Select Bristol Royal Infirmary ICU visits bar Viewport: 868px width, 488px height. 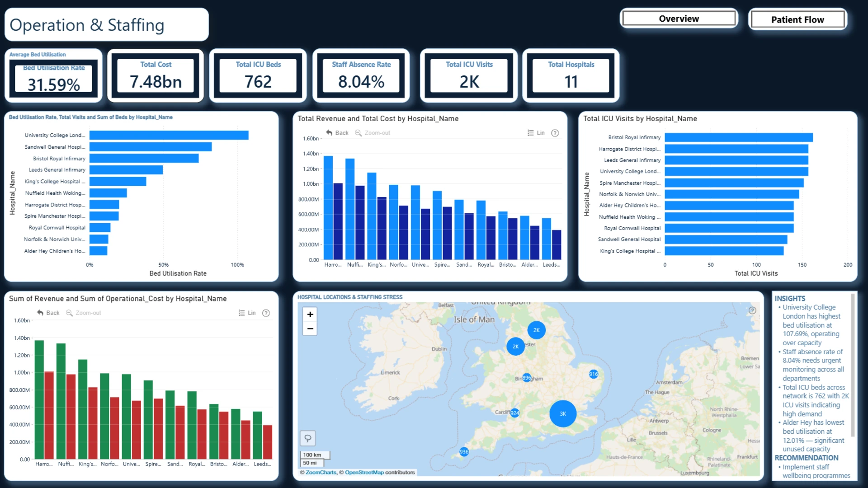point(739,137)
